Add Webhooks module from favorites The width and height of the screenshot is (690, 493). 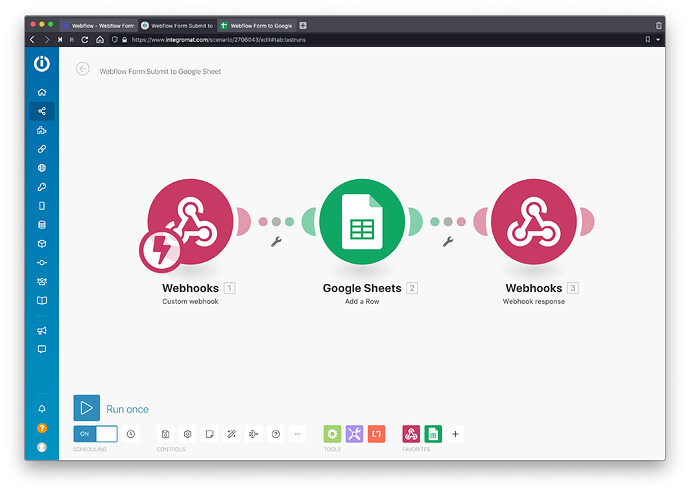pyautogui.click(x=411, y=434)
